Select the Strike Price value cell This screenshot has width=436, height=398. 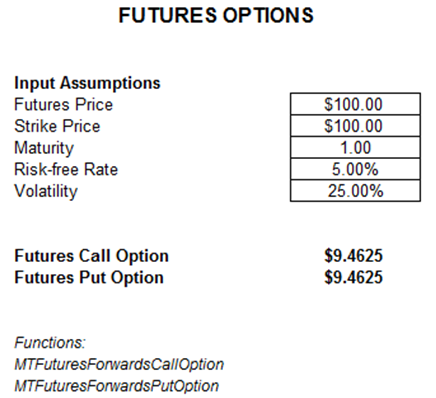point(355,126)
